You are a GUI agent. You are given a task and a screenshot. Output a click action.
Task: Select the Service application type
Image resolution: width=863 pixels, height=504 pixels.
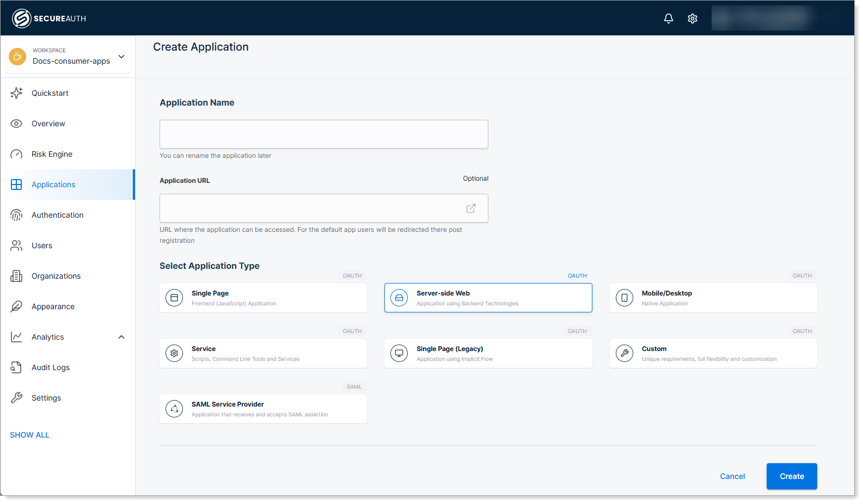pos(263,353)
